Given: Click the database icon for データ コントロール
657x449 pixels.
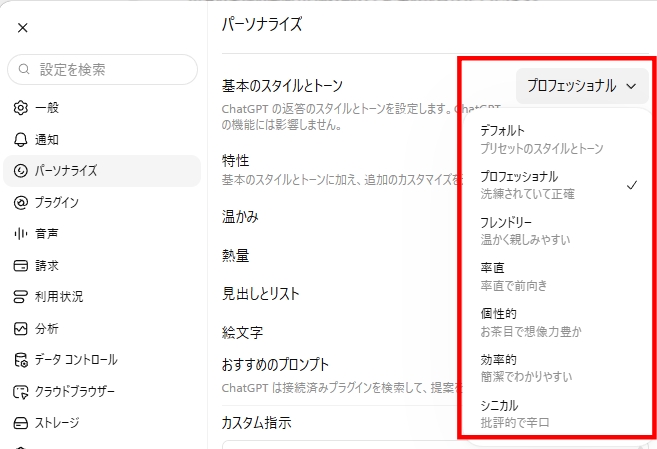Looking at the screenshot, I should (21, 360).
